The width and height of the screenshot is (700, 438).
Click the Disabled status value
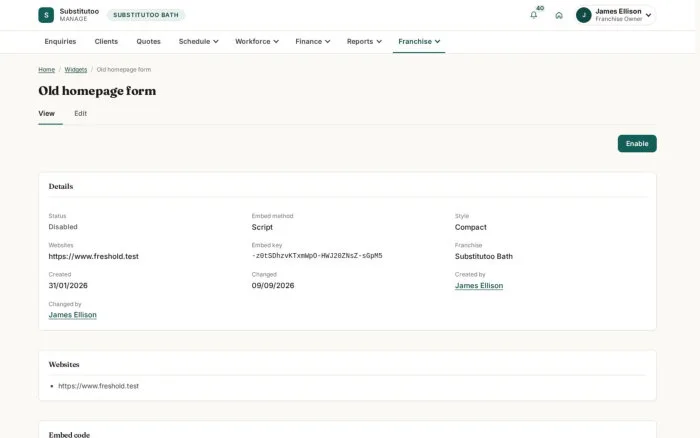click(63, 227)
